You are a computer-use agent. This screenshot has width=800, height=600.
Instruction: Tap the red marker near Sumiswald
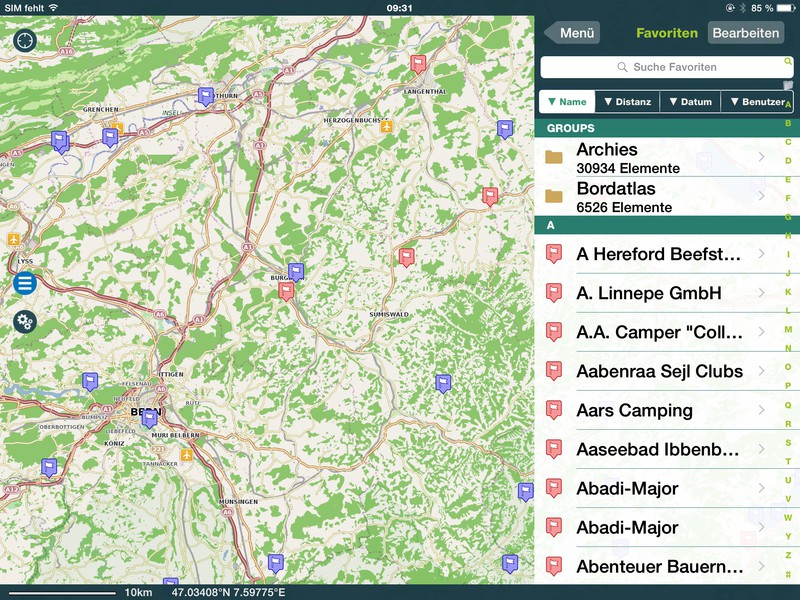click(x=406, y=256)
